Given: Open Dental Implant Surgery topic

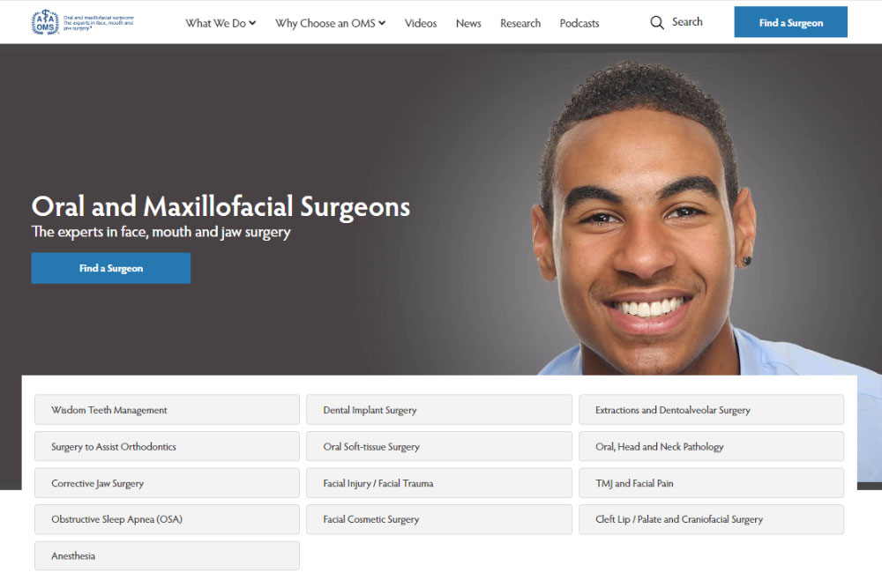Looking at the screenshot, I should click(x=438, y=410).
